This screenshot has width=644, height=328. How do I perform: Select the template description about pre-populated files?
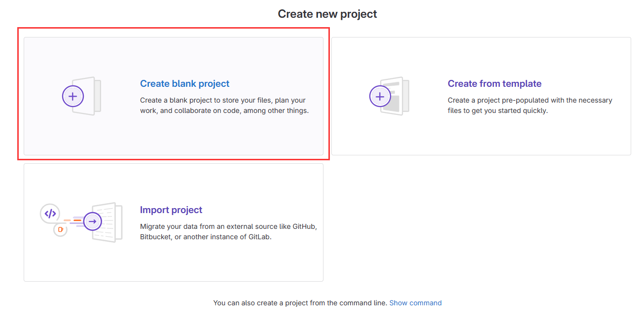[x=530, y=106]
